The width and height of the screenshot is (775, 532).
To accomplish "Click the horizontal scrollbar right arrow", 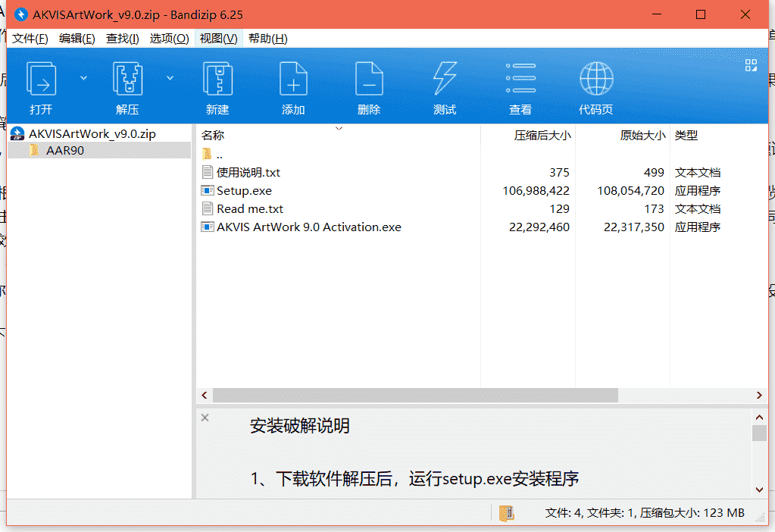I will (759, 395).
